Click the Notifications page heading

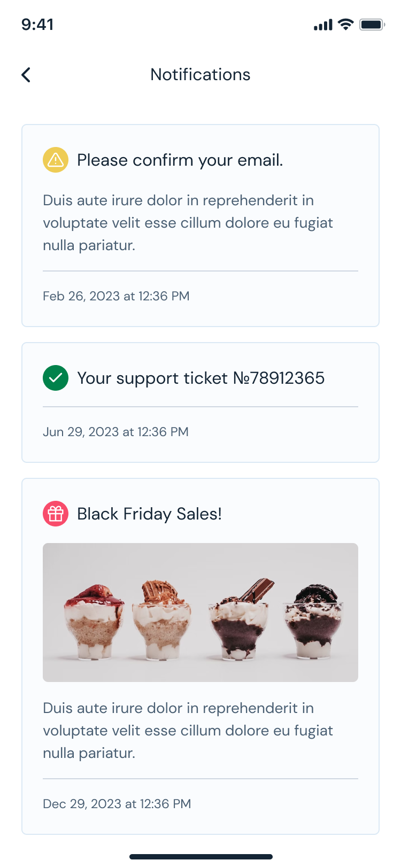coord(200,74)
